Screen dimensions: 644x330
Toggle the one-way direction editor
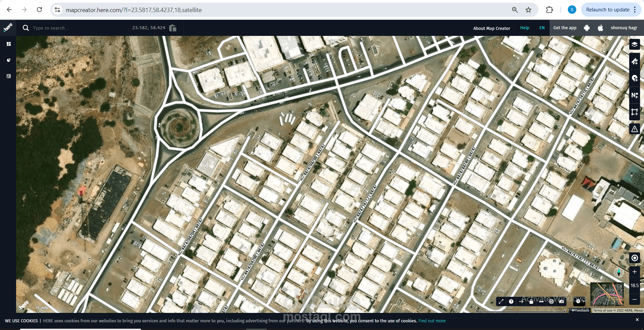point(521,301)
